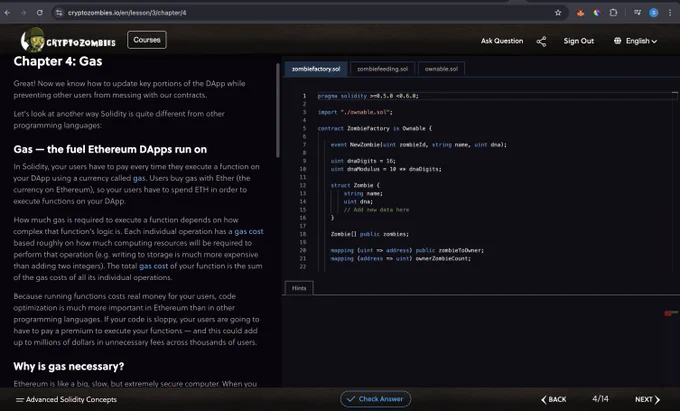
Task: Reload the page with refresh icon
Action: tap(39, 13)
